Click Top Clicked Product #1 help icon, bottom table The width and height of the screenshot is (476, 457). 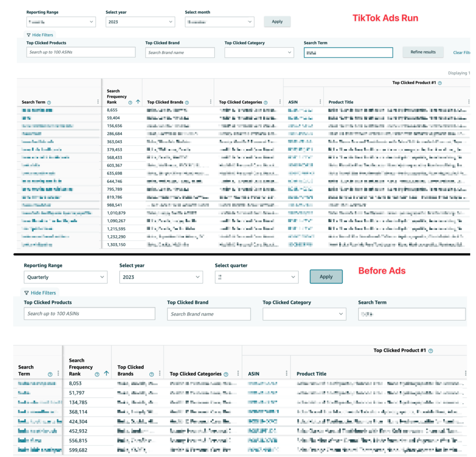click(x=431, y=351)
